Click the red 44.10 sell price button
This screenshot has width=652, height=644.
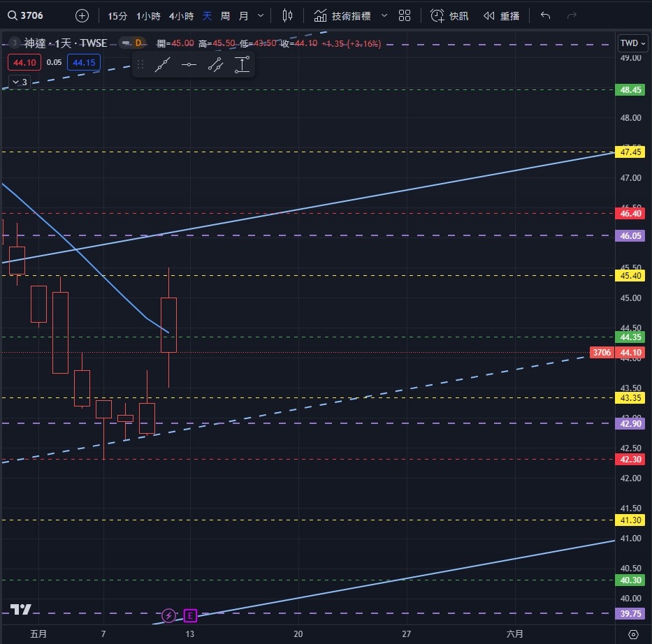click(24, 62)
